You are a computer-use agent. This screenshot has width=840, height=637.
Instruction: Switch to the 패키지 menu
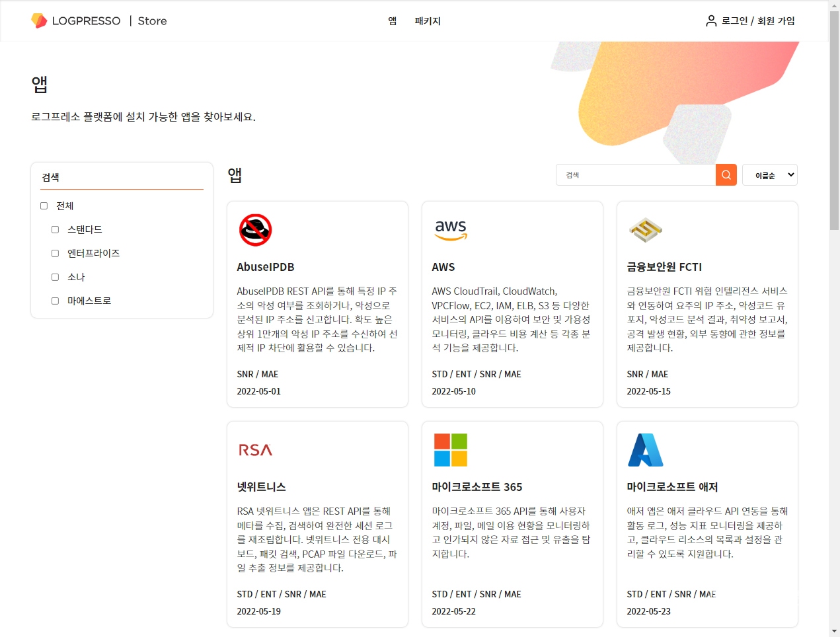pyautogui.click(x=427, y=20)
